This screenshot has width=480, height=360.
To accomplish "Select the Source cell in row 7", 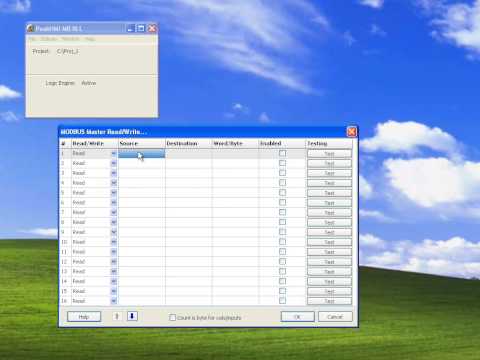I will pos(142,212).
